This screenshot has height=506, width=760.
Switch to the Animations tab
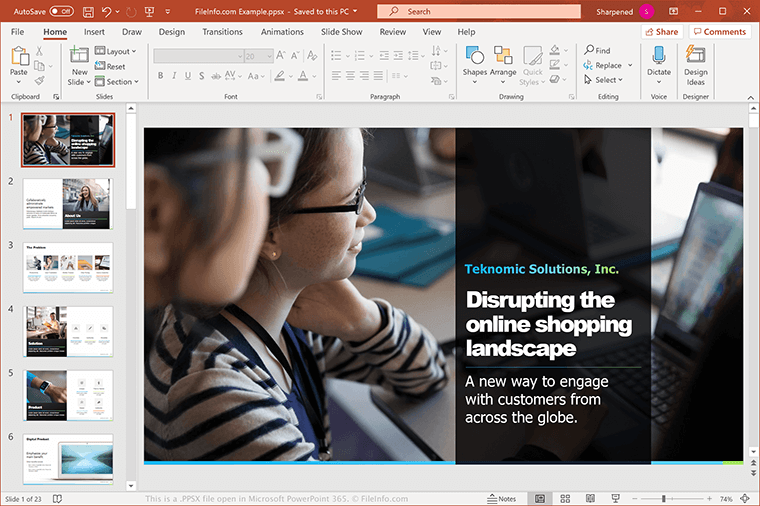(282, 32)
